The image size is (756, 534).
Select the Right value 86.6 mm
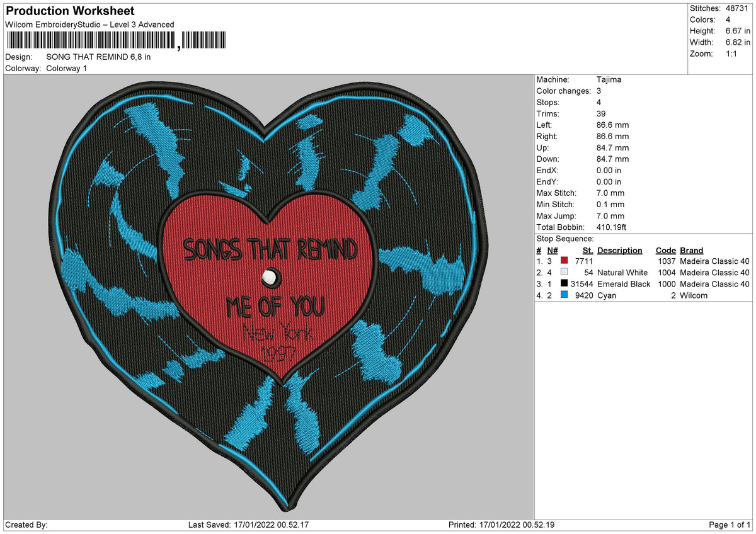pos(612,137)
